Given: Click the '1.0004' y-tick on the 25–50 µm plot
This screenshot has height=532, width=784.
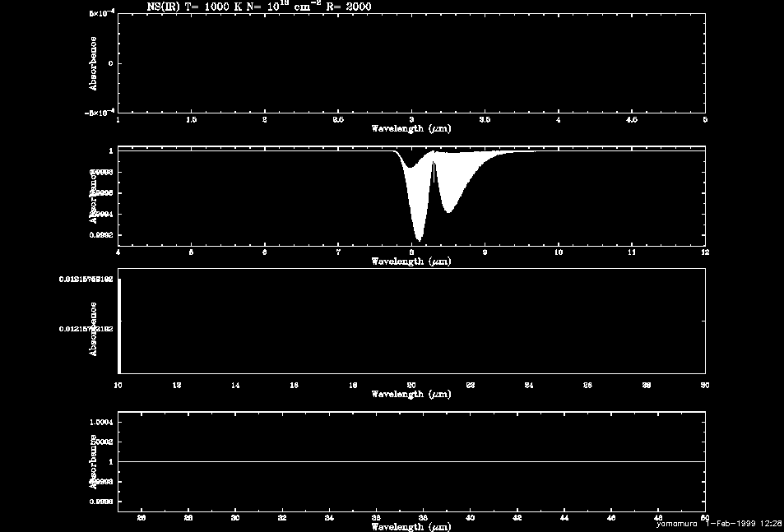Looking at the screenshot, I should coord(101,422).
